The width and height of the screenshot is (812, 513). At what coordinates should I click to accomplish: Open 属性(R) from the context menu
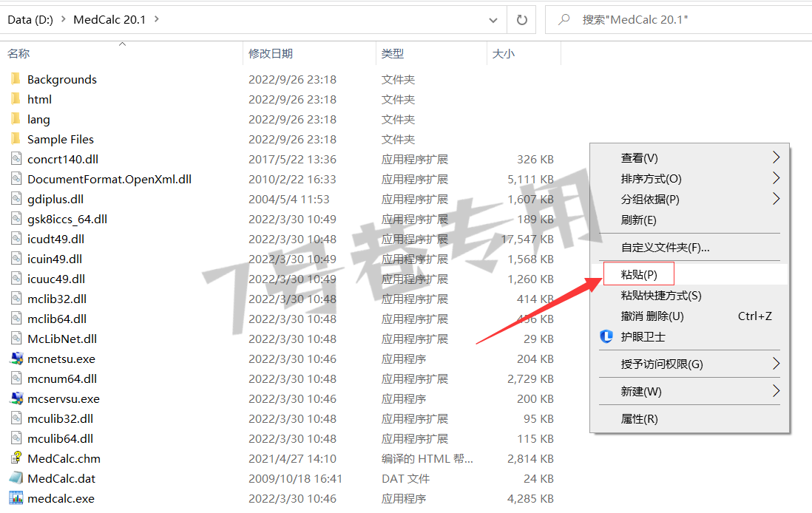point(690,419)
